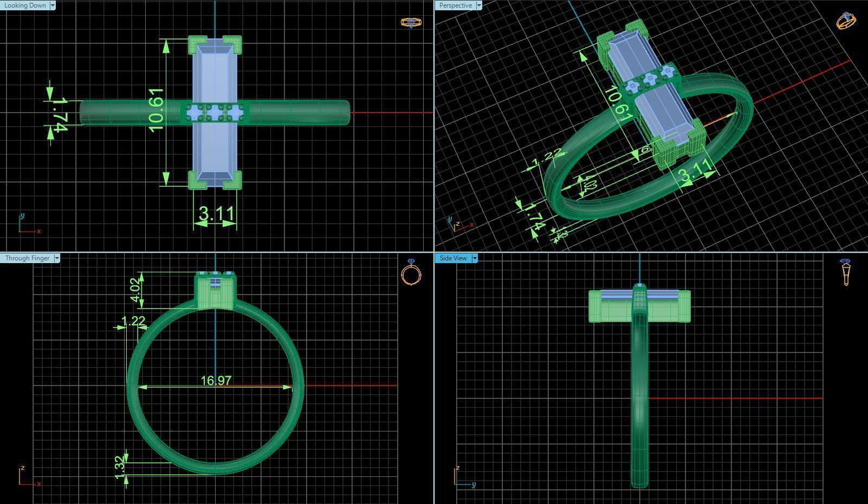Select the top-left corner prong in Looking Down view
868x504 pixels.
(x=197, y=44)
